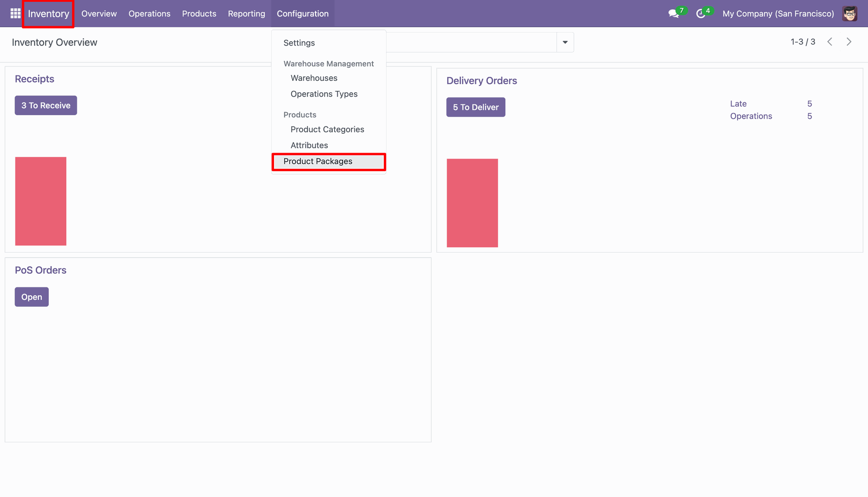Choose Warehouses in the dropdown
The height and width of the screenshot is (497, 868).
click(314, 78)
